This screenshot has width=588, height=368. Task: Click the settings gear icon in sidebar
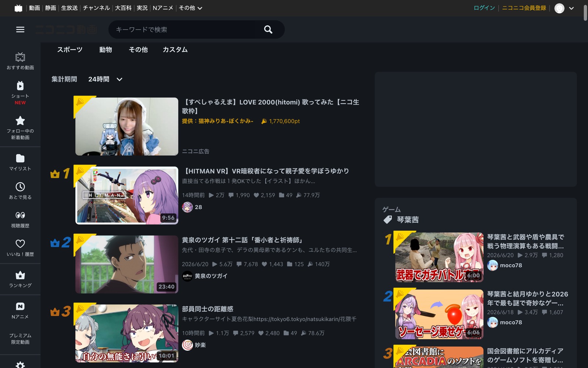coord(20,365)
